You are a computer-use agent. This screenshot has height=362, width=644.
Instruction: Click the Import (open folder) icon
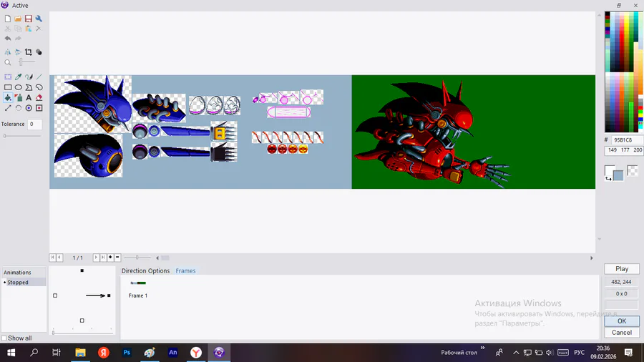(x=18, y=19)
